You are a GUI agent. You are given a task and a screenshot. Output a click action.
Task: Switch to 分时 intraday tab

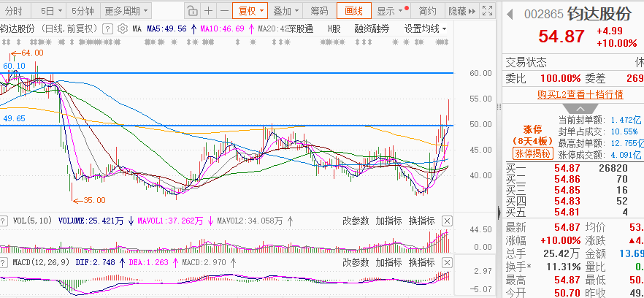(x=15, y=11)
